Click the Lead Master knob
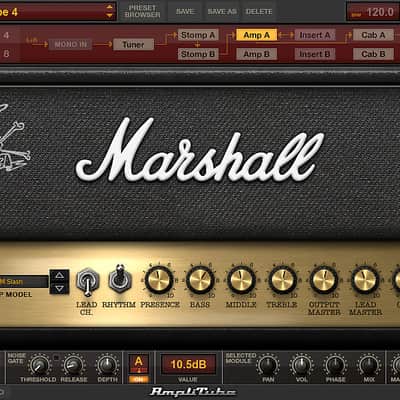Image resolution: width=400 pixels, height=400 pixels. 365,280
